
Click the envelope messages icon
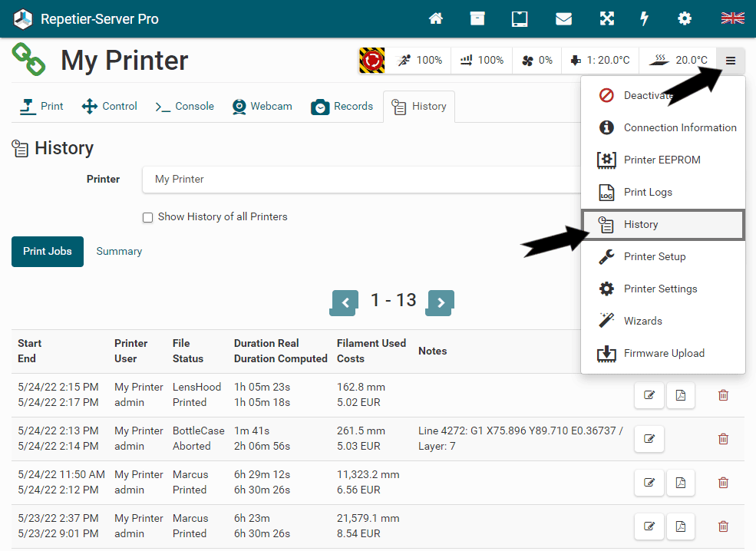tap(563, 18)
